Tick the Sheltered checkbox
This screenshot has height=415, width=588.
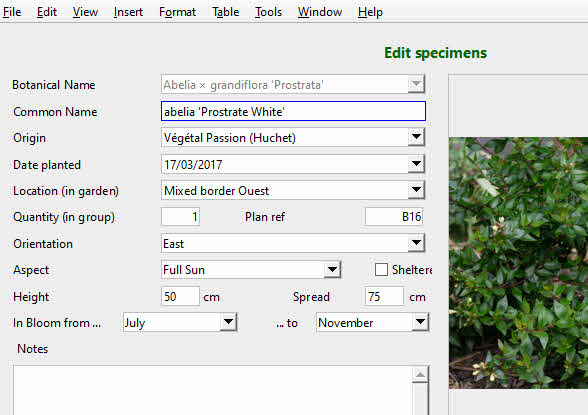coord(381,270)
